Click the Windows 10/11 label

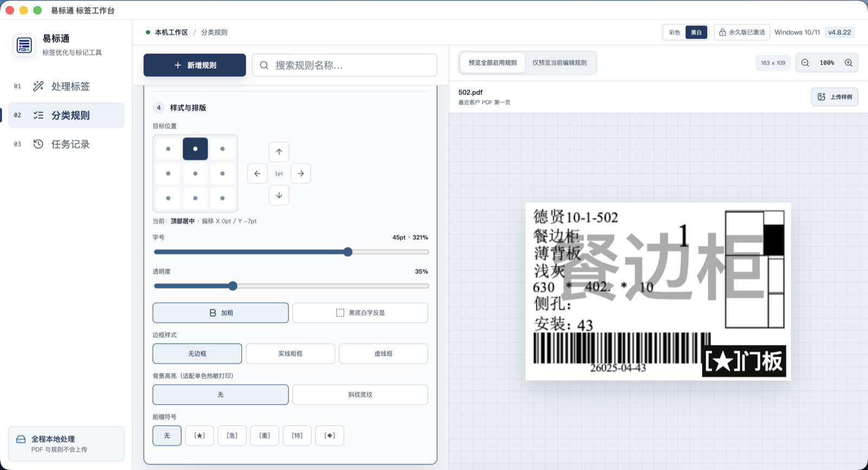point(797,33)
